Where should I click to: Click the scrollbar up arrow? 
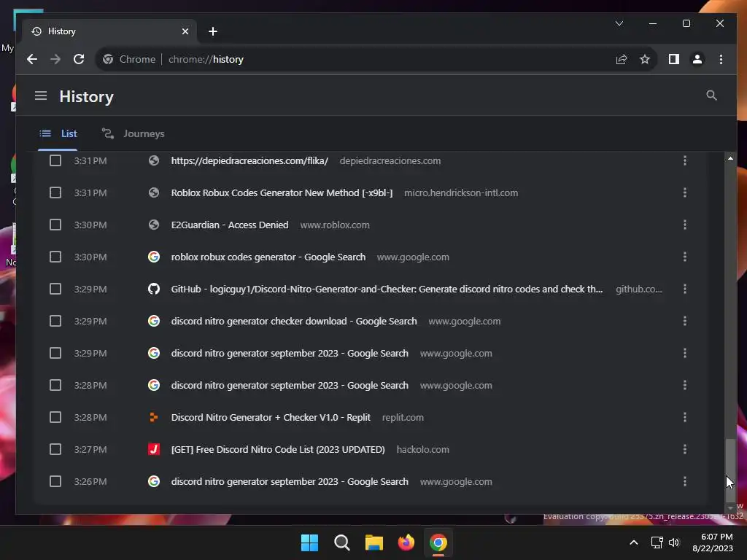tap(730, 158)
